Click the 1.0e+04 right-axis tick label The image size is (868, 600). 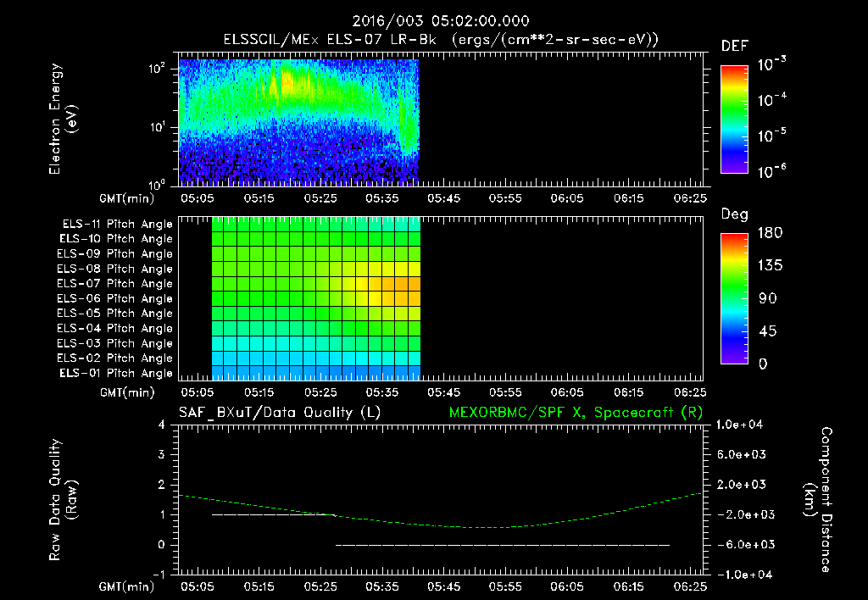(739, 425)
